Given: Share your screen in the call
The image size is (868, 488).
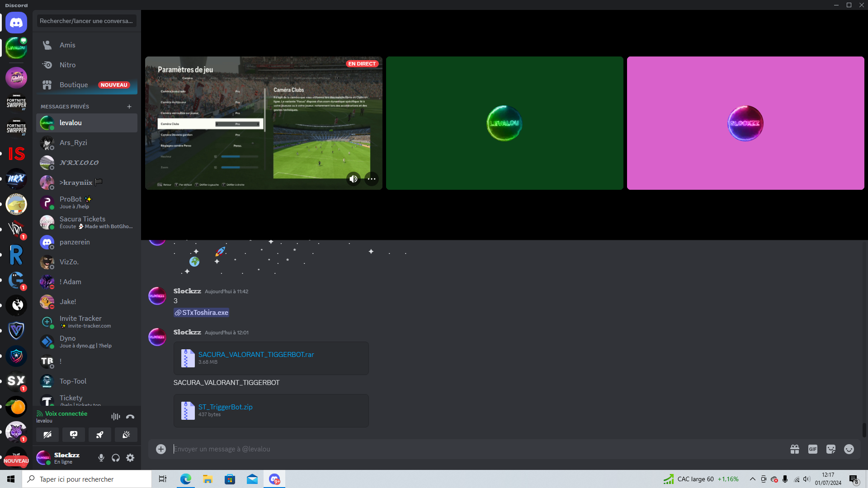Looking at the screenshot, I should click(74, 435).
